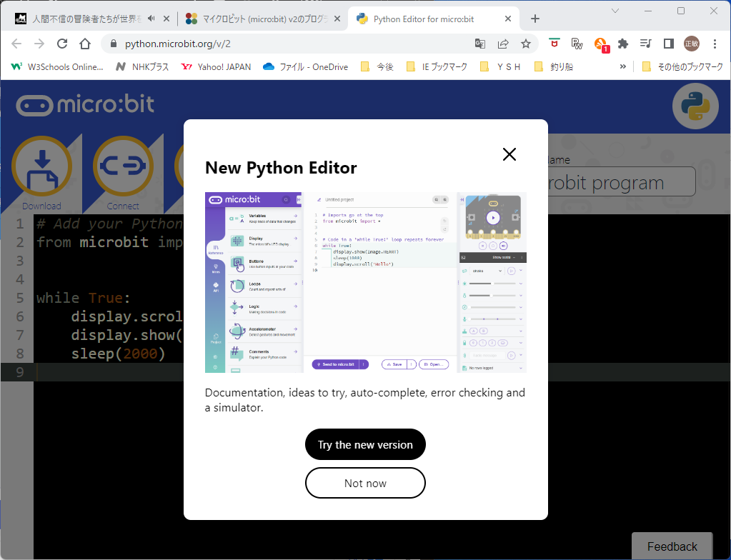Open the New Python Editor preview image
This screenshot has width=731, height=560.
coord(366,282)
